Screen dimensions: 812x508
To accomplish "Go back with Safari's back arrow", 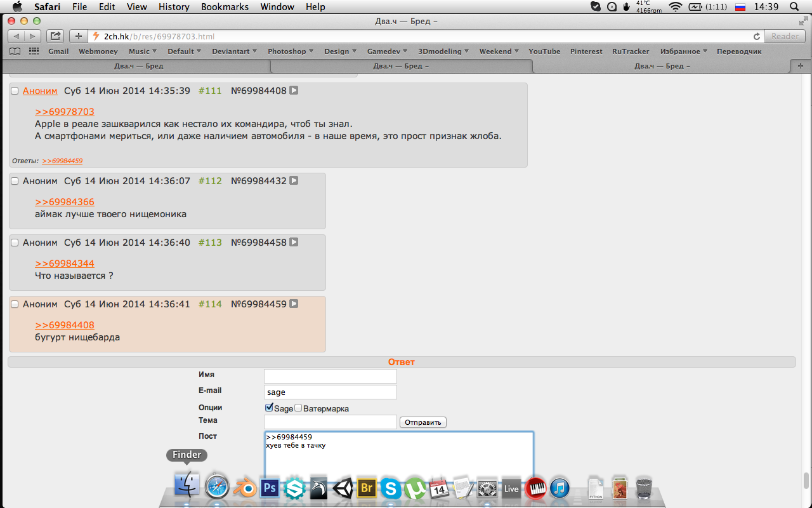I will pyautogui.click(x=16, y=36).
